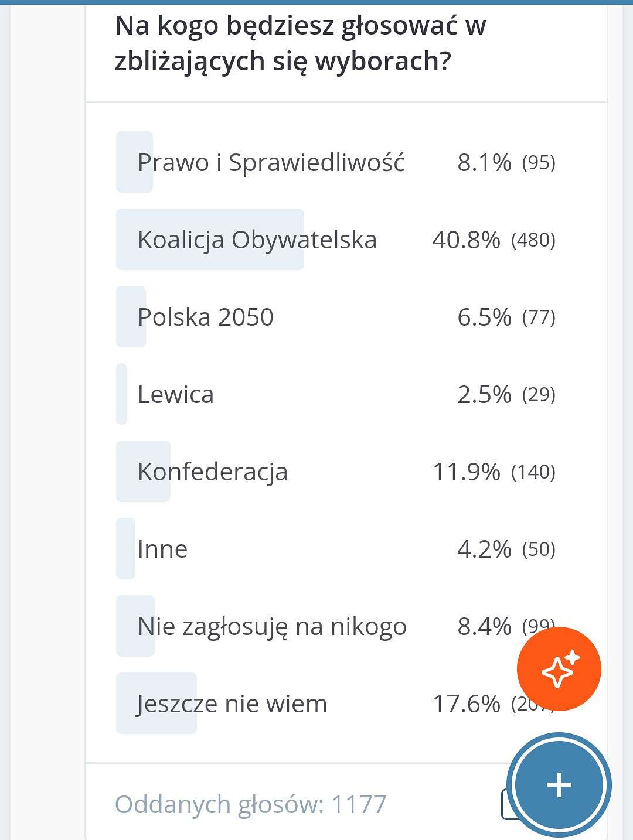Click the Jeszcze nie wiem progress bar

pos(156,704)
